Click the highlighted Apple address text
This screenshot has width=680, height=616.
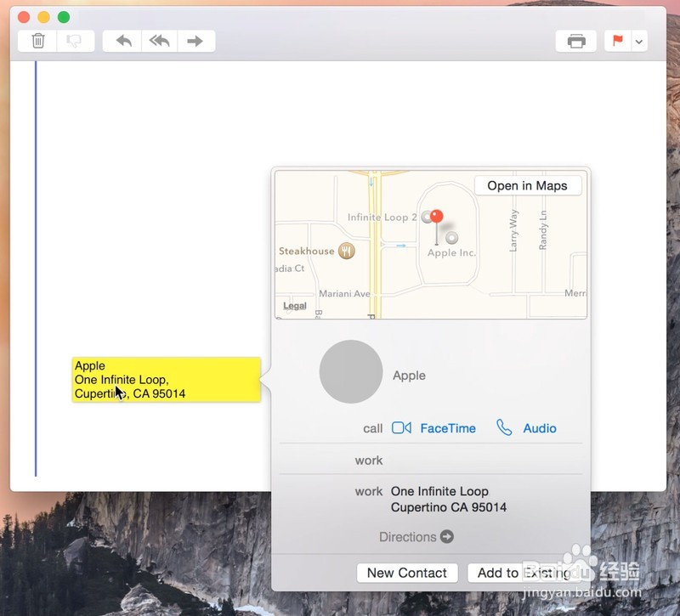(166, 380)
